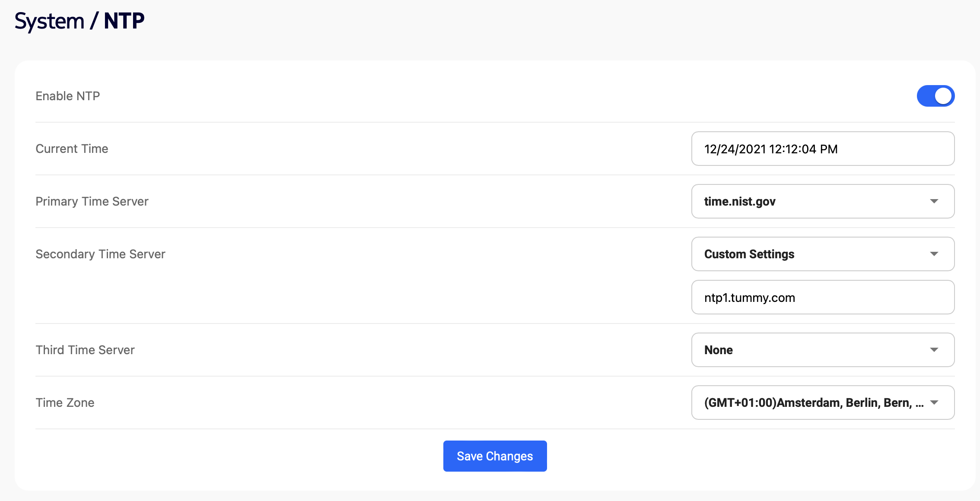
Task: Click the Secondary Time Server label
Action: point(100,254)
